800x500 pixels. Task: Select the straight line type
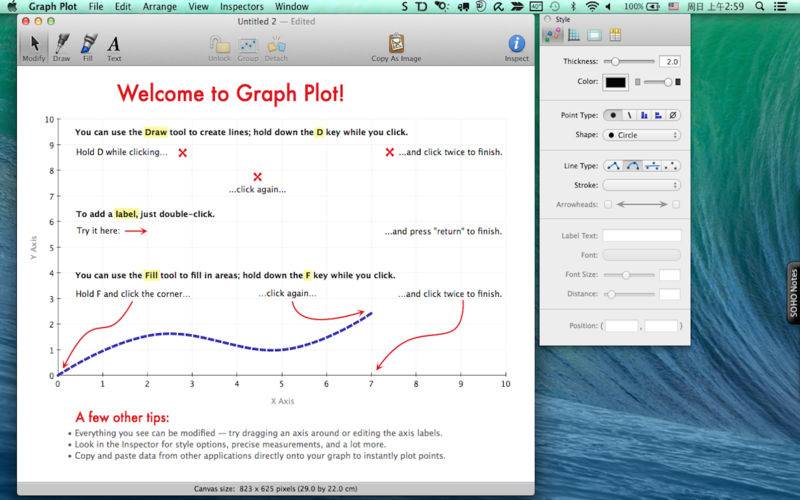(x=613, y=166)
